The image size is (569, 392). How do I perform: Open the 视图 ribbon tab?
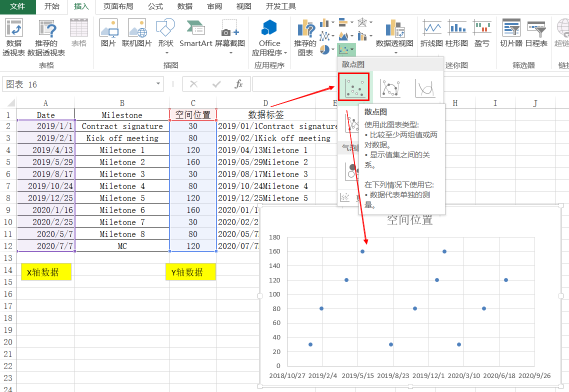(243, 6)
